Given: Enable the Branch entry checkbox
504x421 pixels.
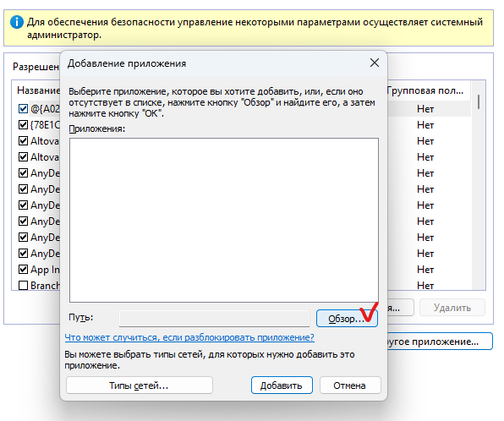Looking at the screenshot, I should coord(23,286).
